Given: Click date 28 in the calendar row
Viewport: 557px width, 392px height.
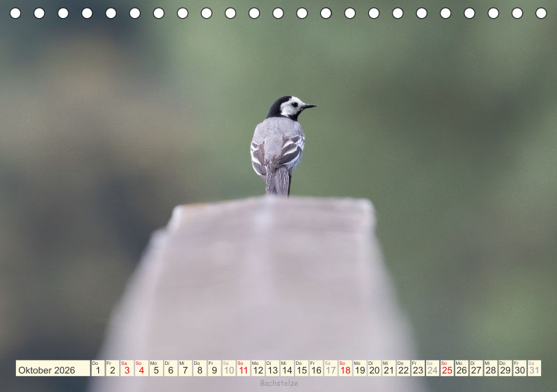Looking at the screenshot, I should pos(491,370).
